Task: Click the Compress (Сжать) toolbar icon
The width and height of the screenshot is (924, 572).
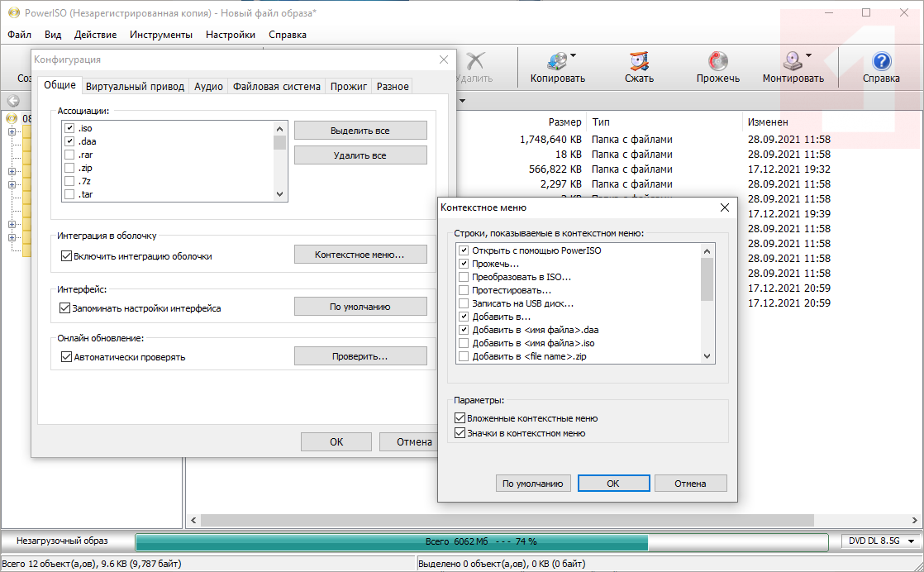Action: point(639,60)
